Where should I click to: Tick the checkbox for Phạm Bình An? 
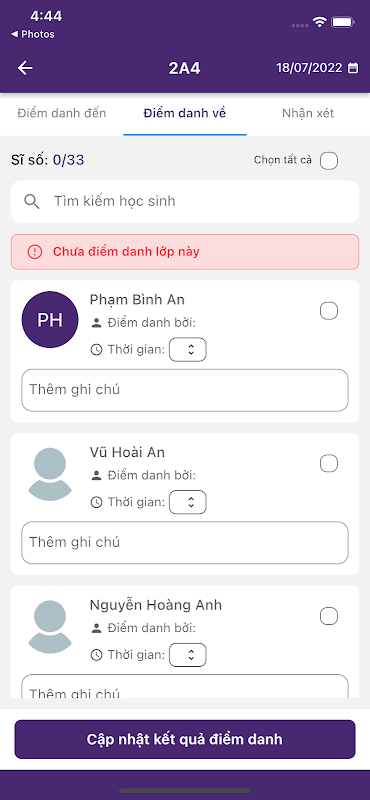[x=329, y=311]
